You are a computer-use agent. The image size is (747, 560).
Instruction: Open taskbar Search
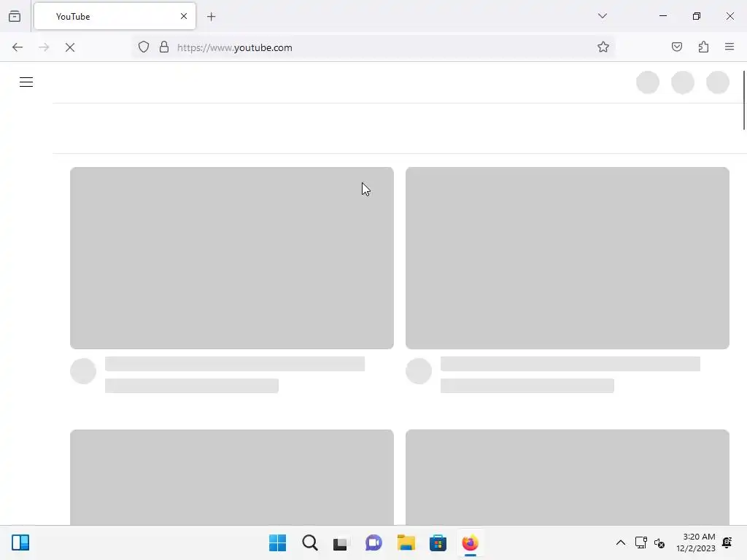tap(309, 542)
